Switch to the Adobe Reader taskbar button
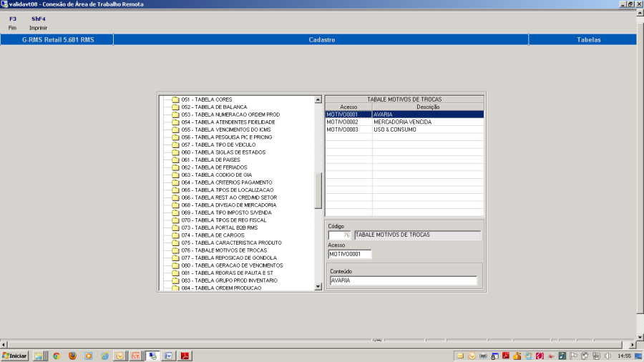The height and width of the screenshot is (362, 644). click(x=185, y=356)
